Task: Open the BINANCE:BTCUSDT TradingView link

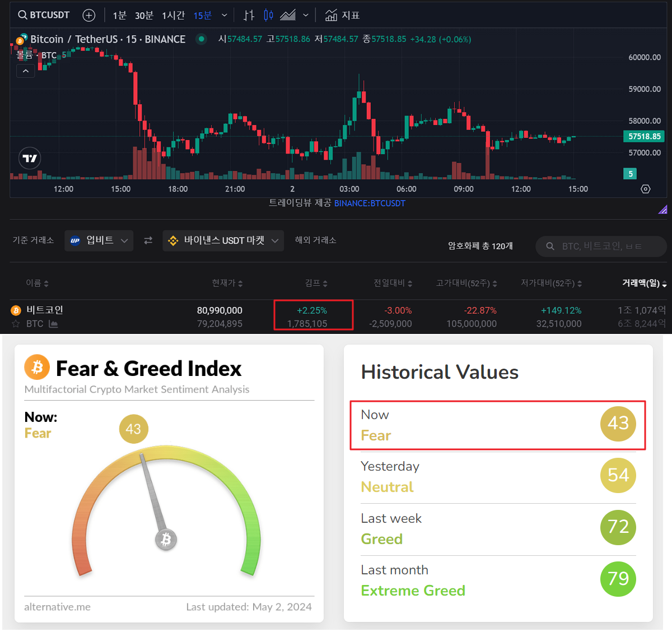Action: click(x=370, y=203)
